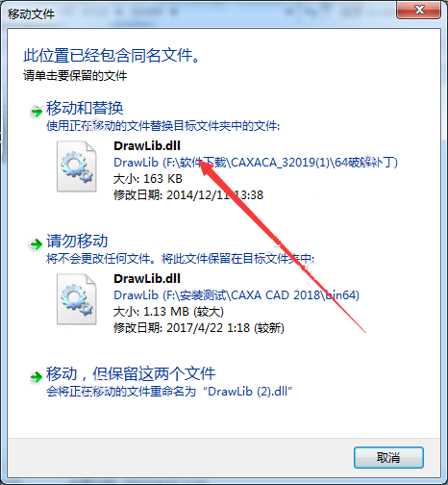Click the bold DrawLib.dll name under 移动和替换
448x485 pixels.
(147, 146)
